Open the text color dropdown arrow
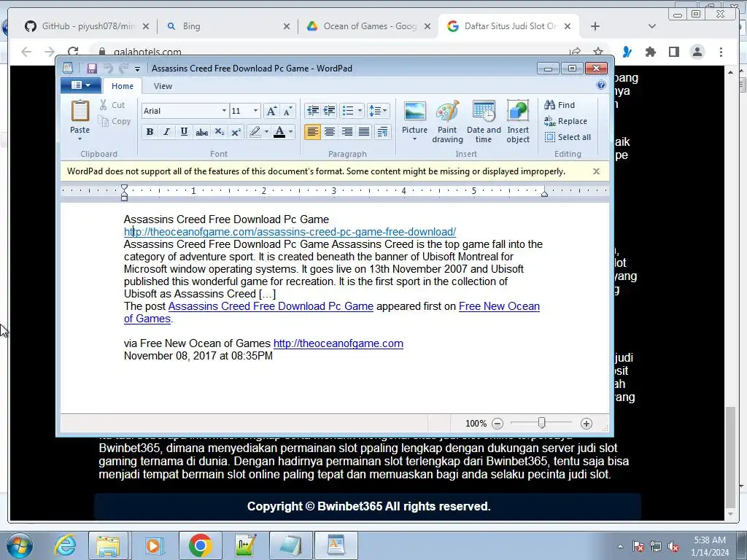The width and height of the screenshot is (747, 560). tap(290, 132)
